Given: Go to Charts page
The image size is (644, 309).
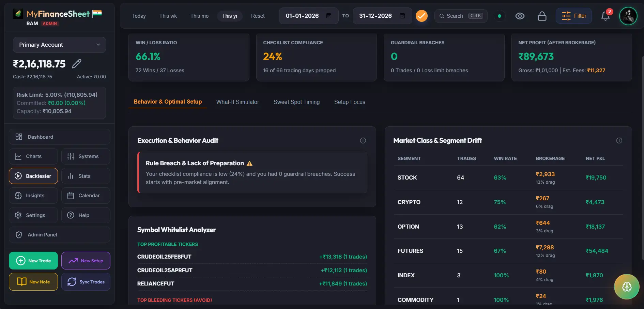Looking at the screenshot, I should click(33, 156).
